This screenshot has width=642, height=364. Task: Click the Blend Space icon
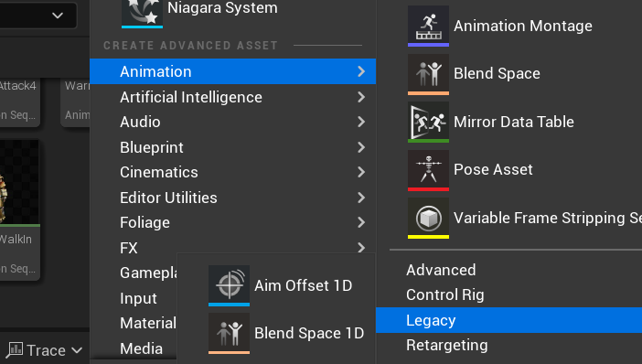(x=428, y=73)
